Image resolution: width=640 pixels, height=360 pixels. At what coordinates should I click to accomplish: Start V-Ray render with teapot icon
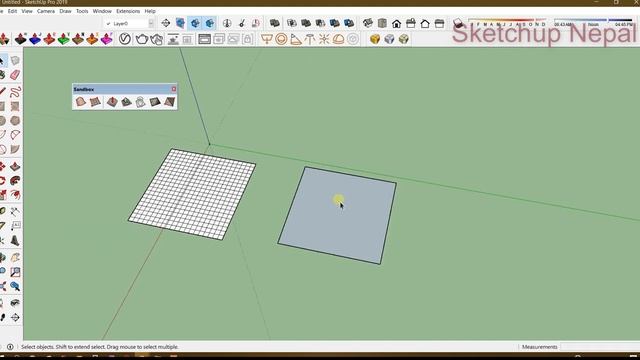click(x=142, y=39)
